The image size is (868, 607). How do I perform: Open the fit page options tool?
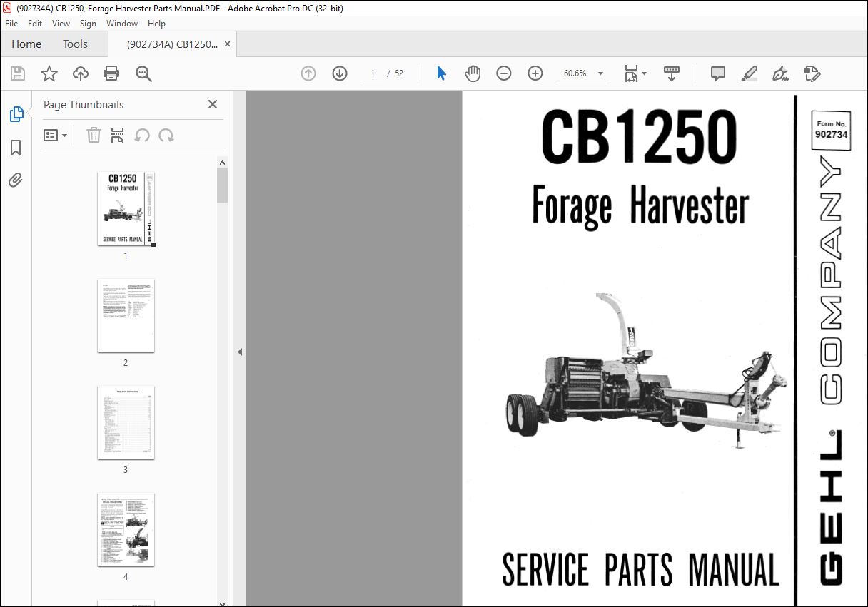[631, 73]
